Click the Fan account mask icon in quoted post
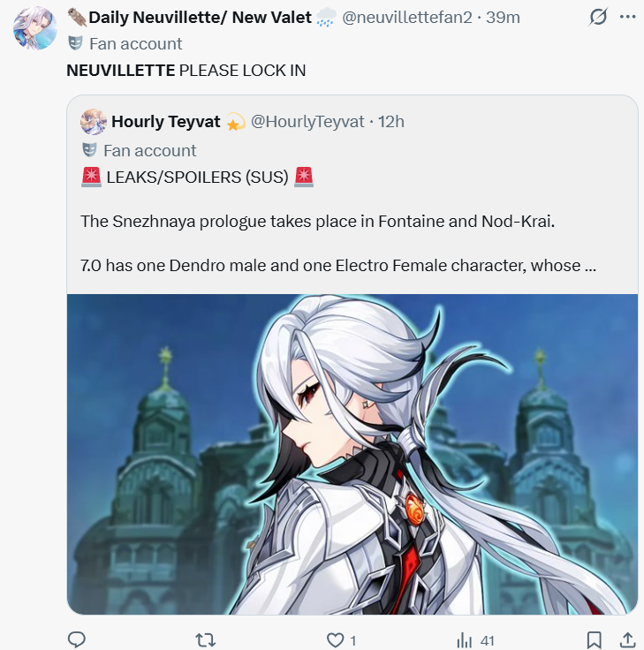 [x=89, y=150]
